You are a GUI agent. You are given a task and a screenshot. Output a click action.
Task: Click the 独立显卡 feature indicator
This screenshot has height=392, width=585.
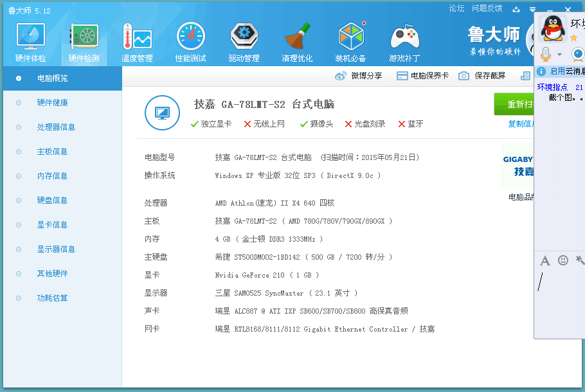(x=211, y=124)
